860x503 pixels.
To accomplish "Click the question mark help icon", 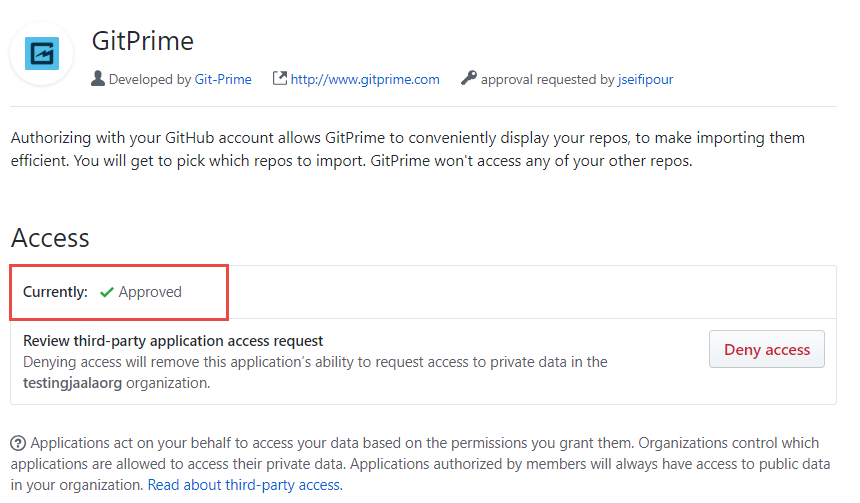I will [x=18, y=443].
